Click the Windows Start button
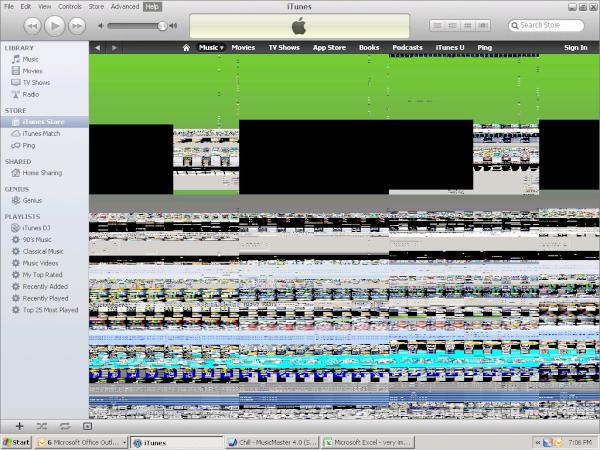 pos(16,443)
